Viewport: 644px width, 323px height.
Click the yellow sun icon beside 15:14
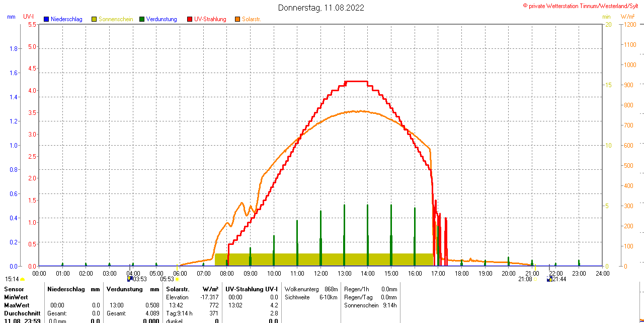pyautogui.click(x=22, y=279)
